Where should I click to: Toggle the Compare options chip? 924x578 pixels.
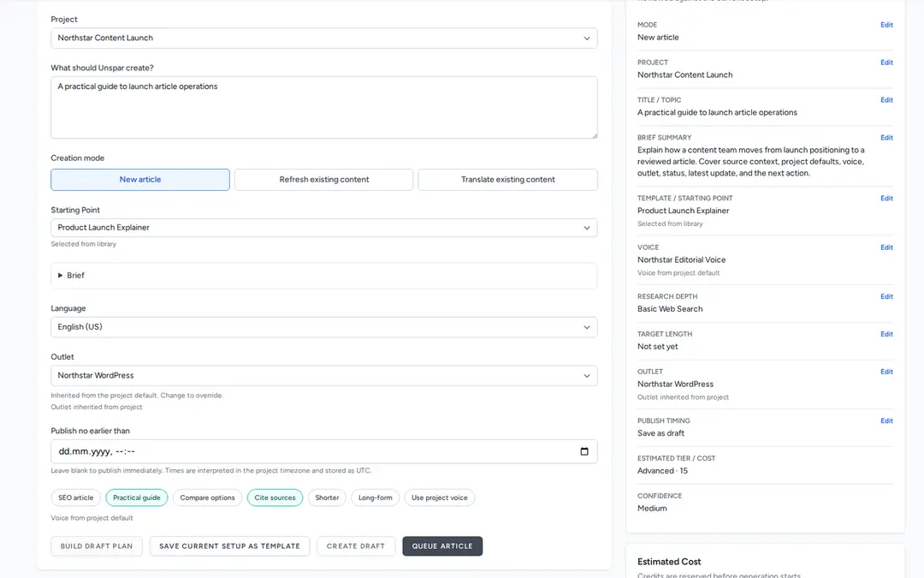coord(207,498)
